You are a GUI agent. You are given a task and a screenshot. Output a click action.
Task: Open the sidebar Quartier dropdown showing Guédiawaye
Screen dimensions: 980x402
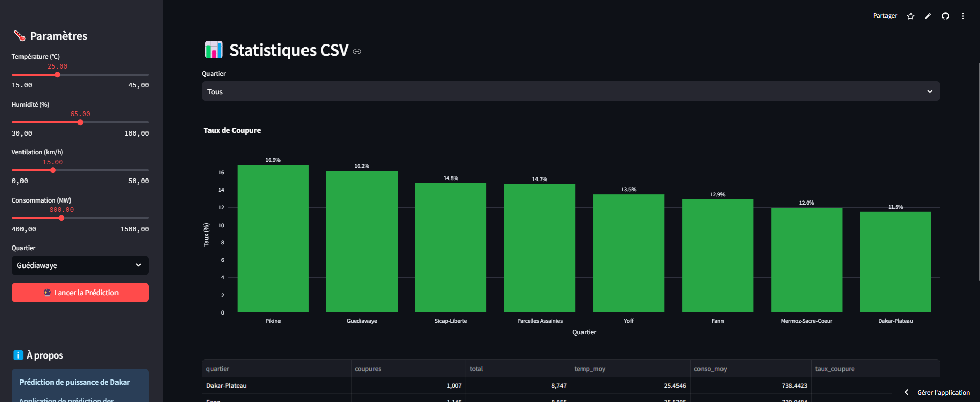(80, 265)
